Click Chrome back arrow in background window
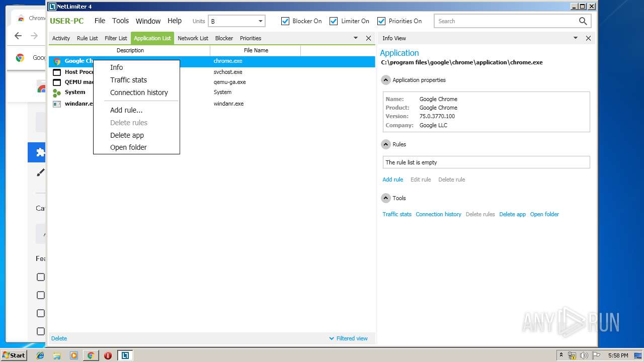 [18, 36]
